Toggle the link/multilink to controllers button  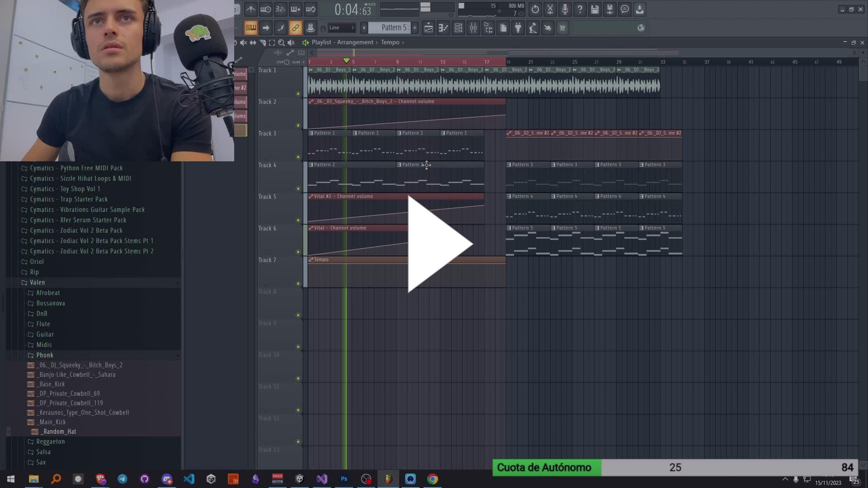[295, 28]
